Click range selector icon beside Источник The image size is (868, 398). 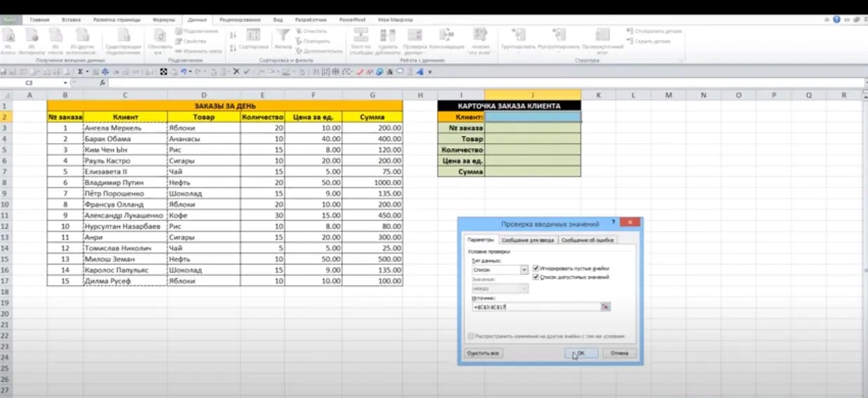[606, 307]
